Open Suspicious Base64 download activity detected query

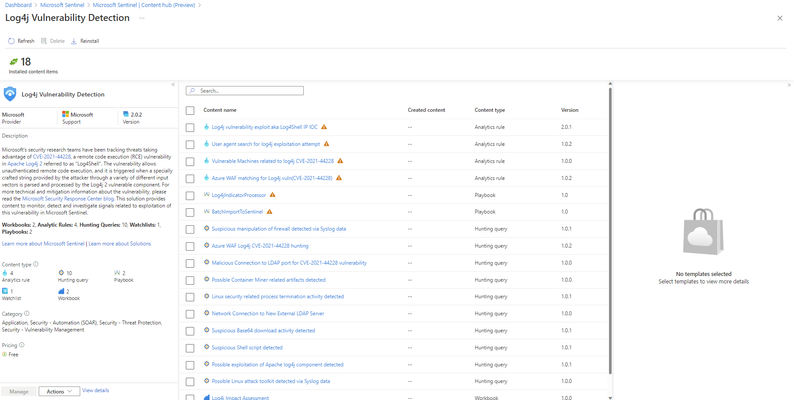click(263, 331)
